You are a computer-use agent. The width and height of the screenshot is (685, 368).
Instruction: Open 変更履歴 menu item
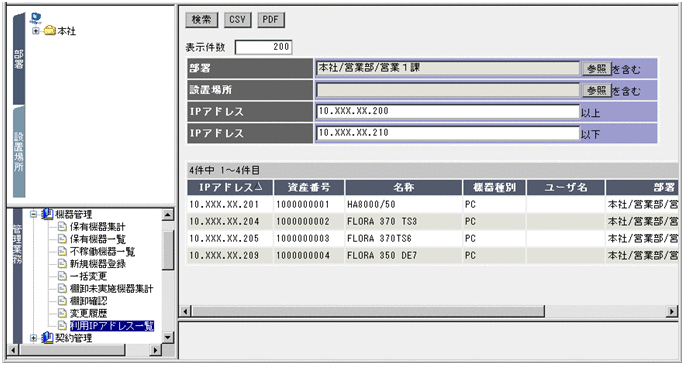(88, 313)
